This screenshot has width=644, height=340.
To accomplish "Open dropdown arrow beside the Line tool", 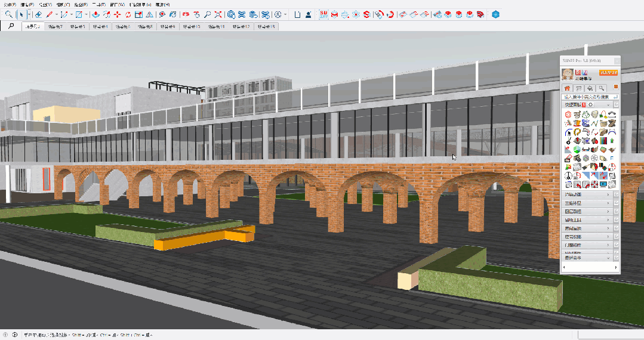I will pyautogui.click(x=56, y=14).
